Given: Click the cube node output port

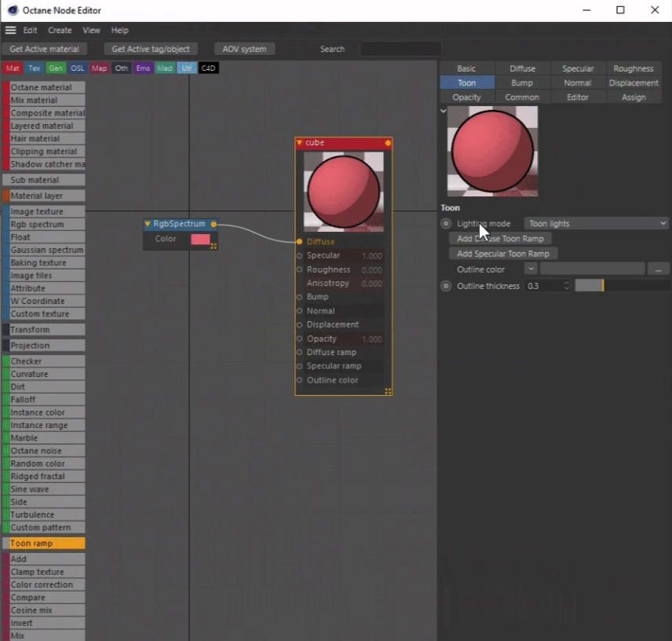Looking at the screenshot, I should [388, 143].
